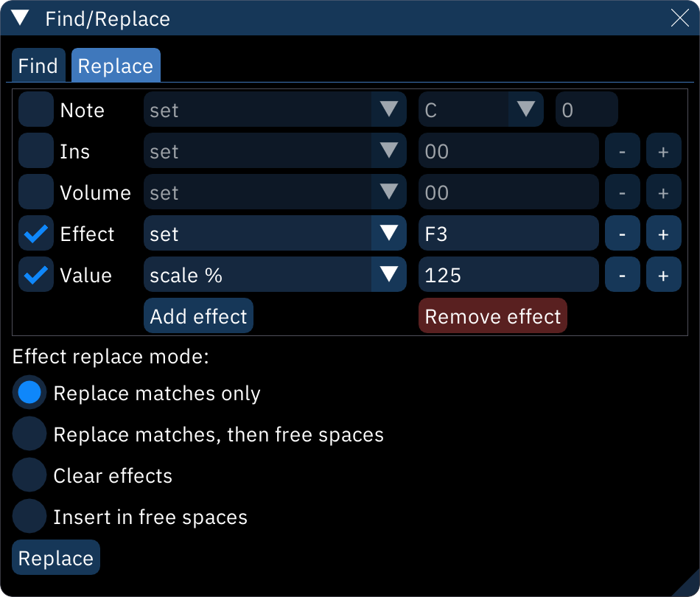Collapse the Find/Replace dialog header

20,18
